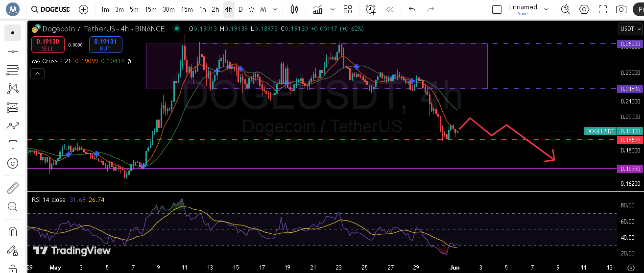This screenshot has width=644, height=273.
Task: Select the 1h interval
Action: (x=202, y=9)
